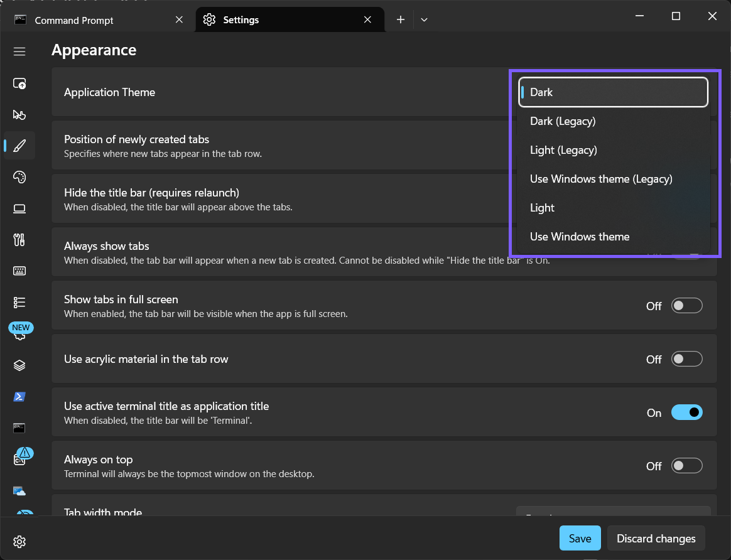Screen dimensions: 731x560
Task: Open Azure Cloud Shell profile icon
Action: coord(19,490)
